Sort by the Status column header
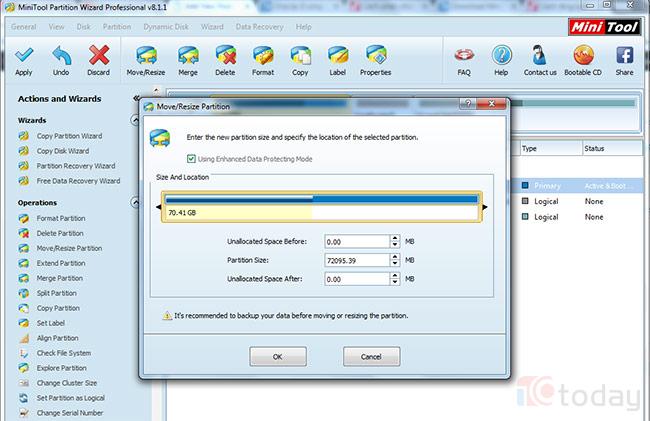 [x=613, y=148]
